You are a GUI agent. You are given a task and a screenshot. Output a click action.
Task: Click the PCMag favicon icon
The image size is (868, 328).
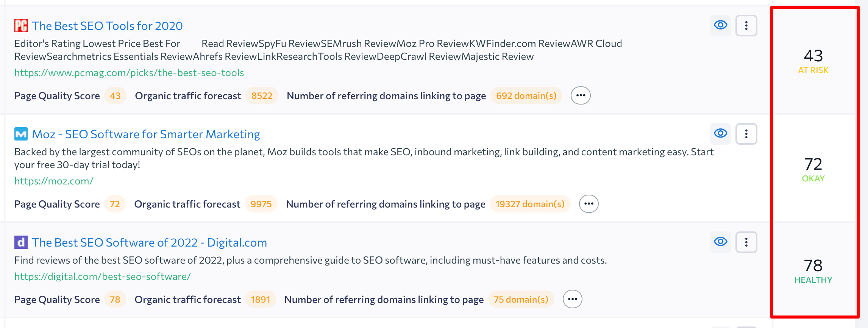coord(21,26)
